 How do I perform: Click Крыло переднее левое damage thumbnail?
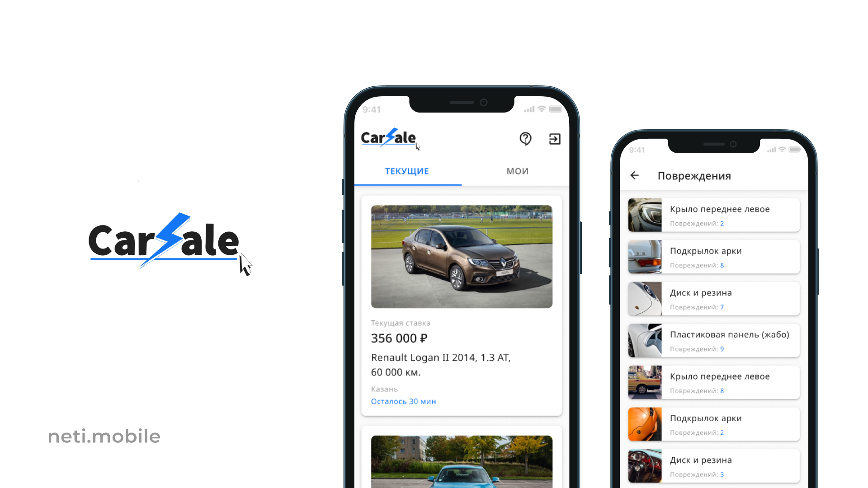(645, 215)
